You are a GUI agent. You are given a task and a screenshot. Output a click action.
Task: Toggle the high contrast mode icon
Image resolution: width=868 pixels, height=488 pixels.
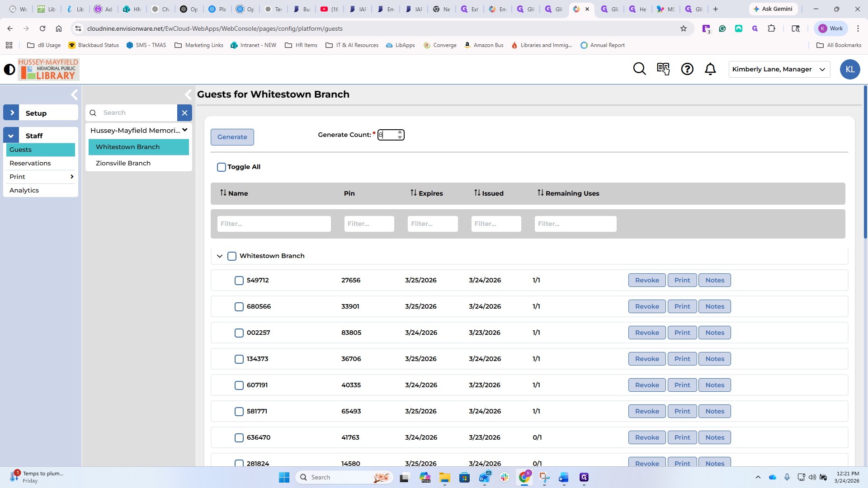point(9,70)
